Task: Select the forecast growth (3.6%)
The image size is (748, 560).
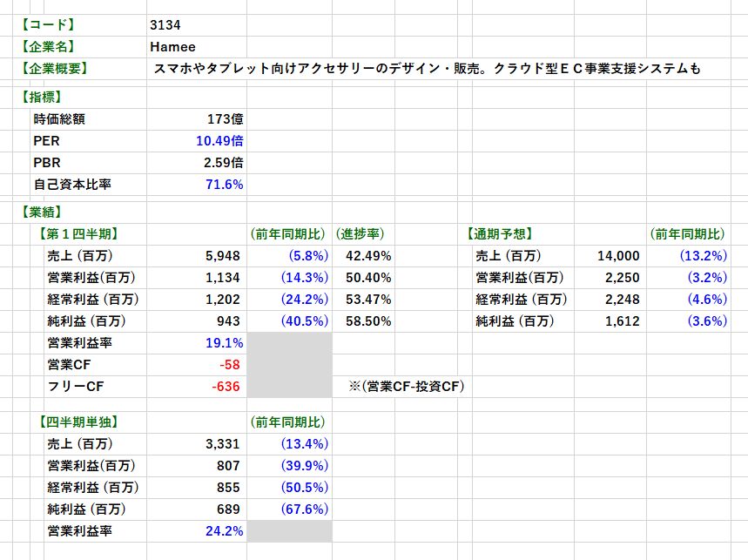Action: (707, 321)
